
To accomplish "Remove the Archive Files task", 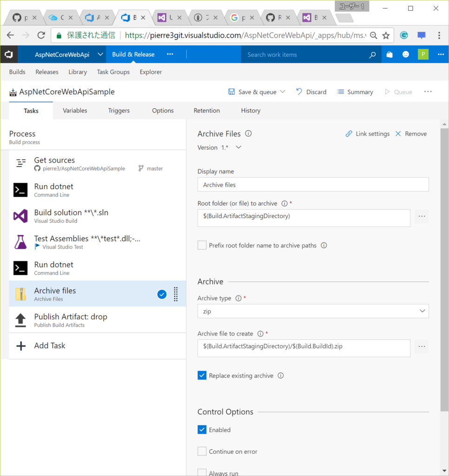I will point(411,134).
